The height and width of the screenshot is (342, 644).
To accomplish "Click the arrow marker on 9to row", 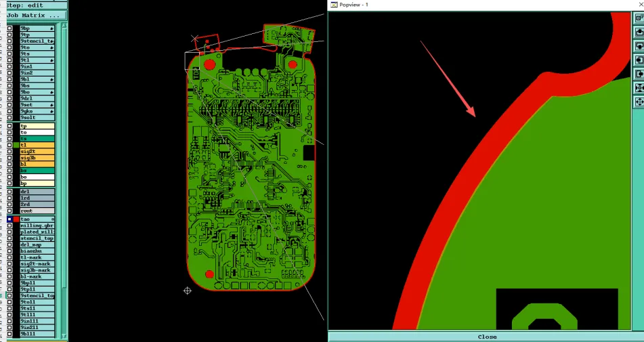I will pyautogui.click(x=51, y=47).
